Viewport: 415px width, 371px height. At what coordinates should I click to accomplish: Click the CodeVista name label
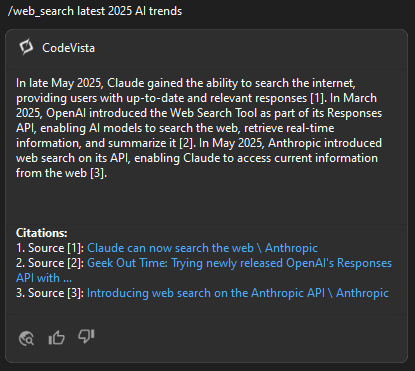coord(68,48)
